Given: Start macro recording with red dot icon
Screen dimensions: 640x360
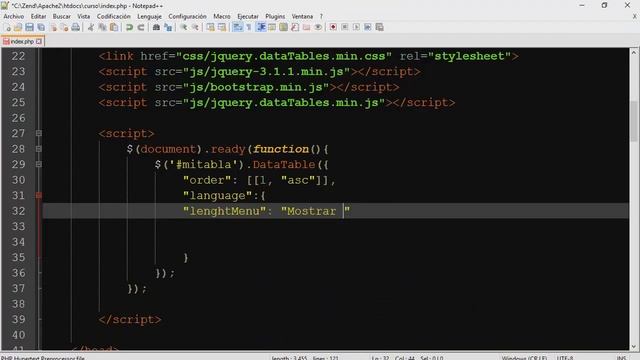Looking at the screenshot, I should pyautogui.click(x=333, y=27).
